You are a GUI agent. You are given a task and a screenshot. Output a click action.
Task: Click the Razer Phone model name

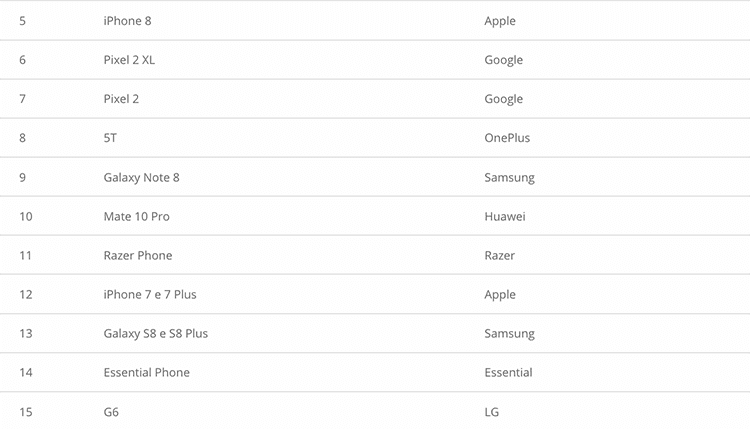tap(138, 255)
